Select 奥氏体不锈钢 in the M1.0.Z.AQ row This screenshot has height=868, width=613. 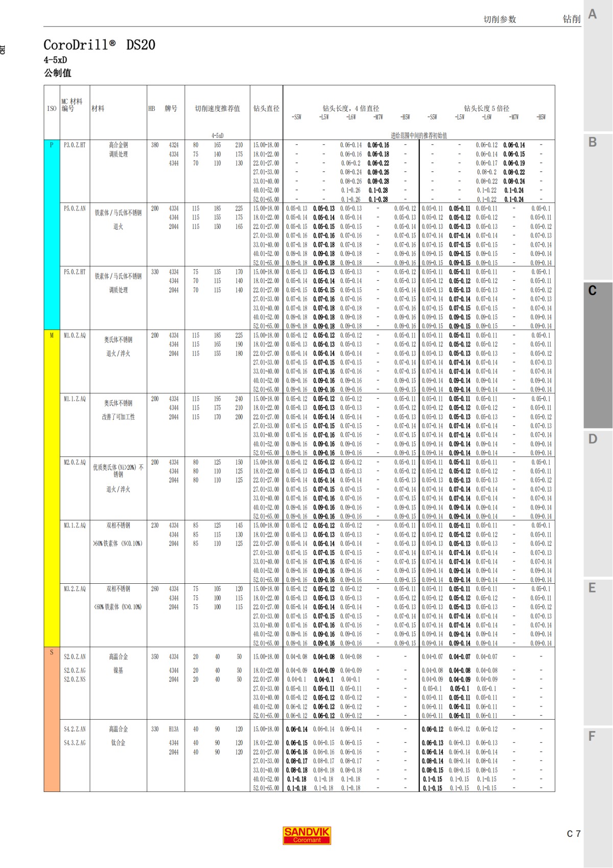tap(119, 339)
